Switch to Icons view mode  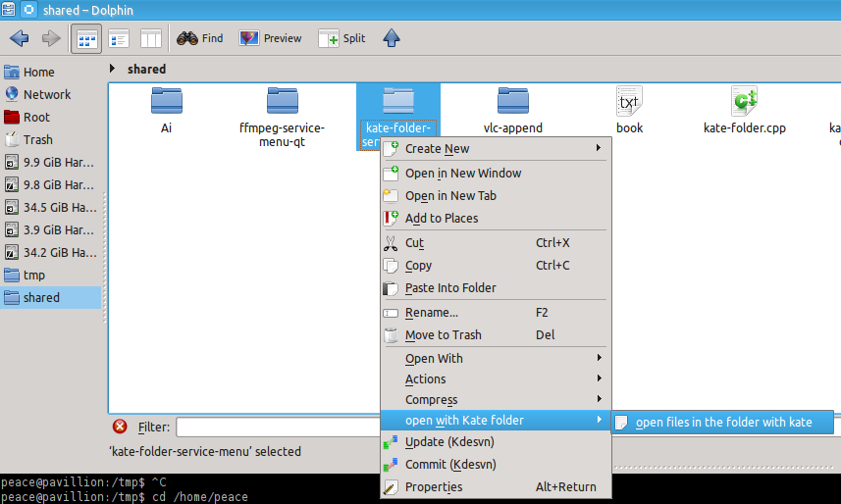[x=86, y=38]
